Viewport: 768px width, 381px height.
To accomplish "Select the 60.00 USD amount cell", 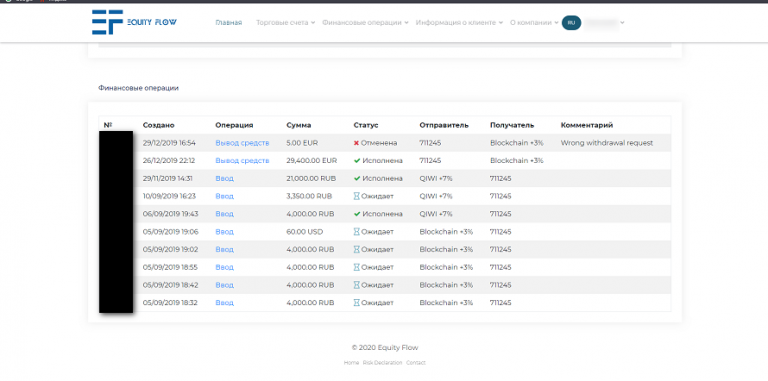I will [305, 232].
